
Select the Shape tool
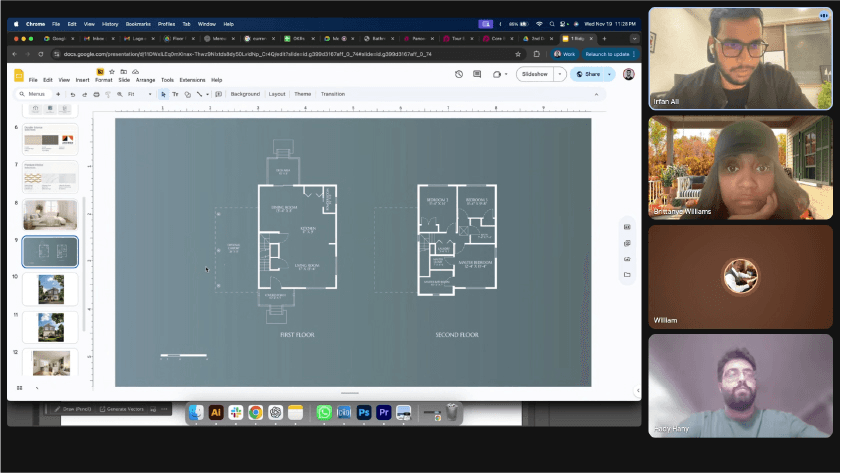pos(187,94)
